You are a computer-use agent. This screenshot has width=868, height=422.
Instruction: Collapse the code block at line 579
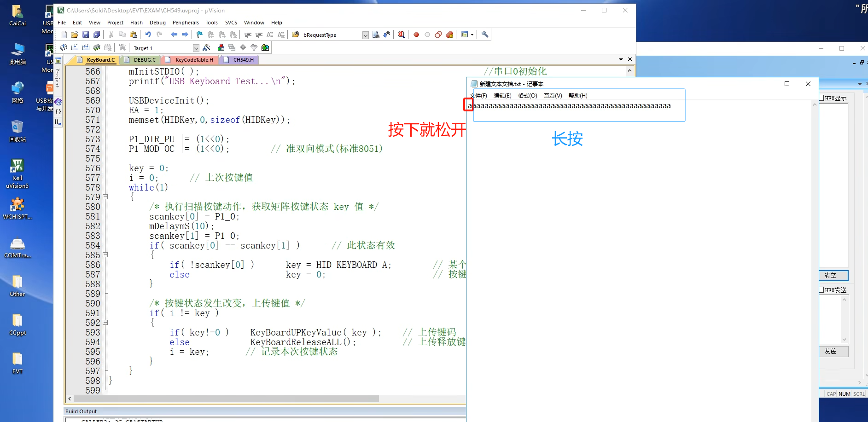pyautogui.click(x=105, y=197)
